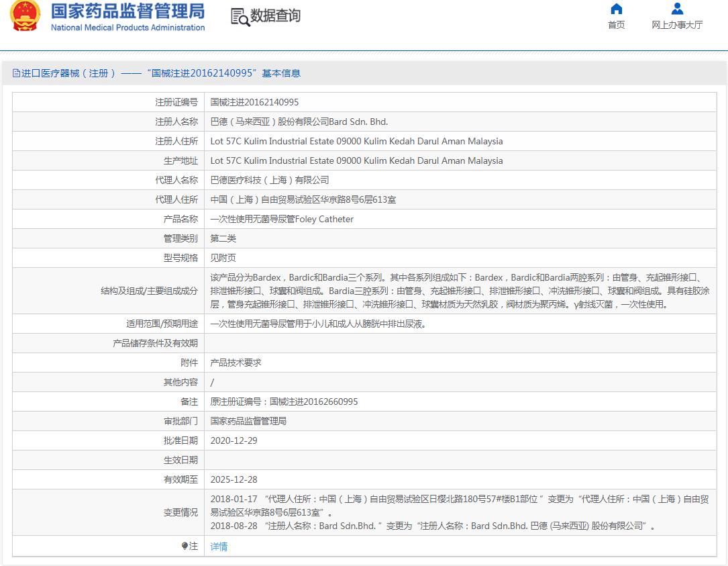Image resolution: width=728 pixels, height=566 pixels.
Task: Click the 注册人名称 row label
Action: point(176,122)
